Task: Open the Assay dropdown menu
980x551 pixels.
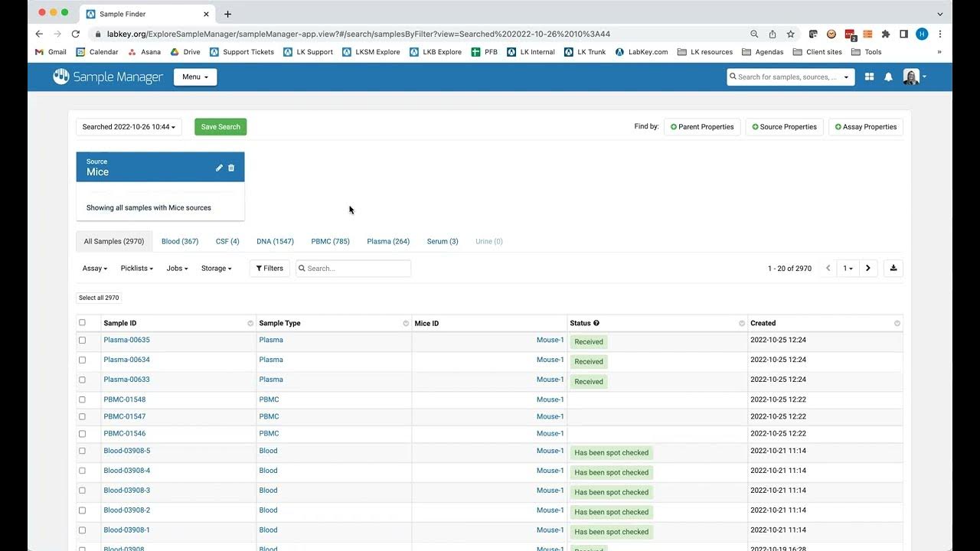Action: pos(95,269)
